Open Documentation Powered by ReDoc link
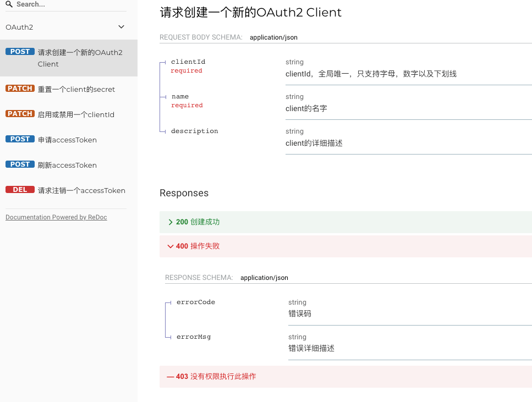532x402 pixels. tap(56, 217)
